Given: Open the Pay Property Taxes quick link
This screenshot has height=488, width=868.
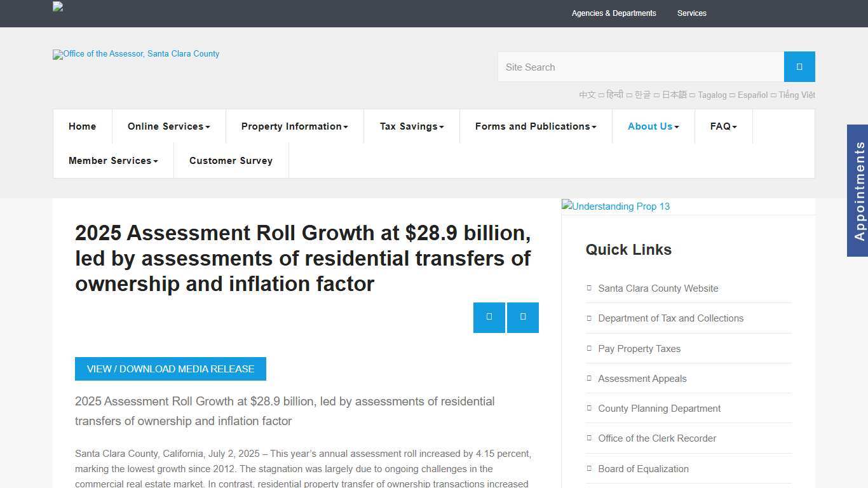Looking at the screenshot, I should click(639, 348).
